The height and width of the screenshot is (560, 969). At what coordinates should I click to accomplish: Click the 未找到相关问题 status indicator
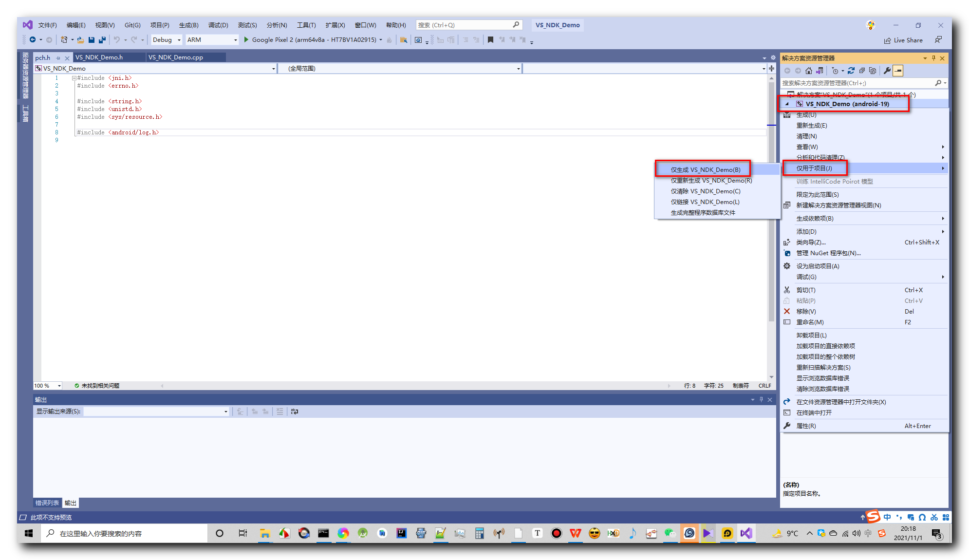pyautogui.click(x=97, y=386)
